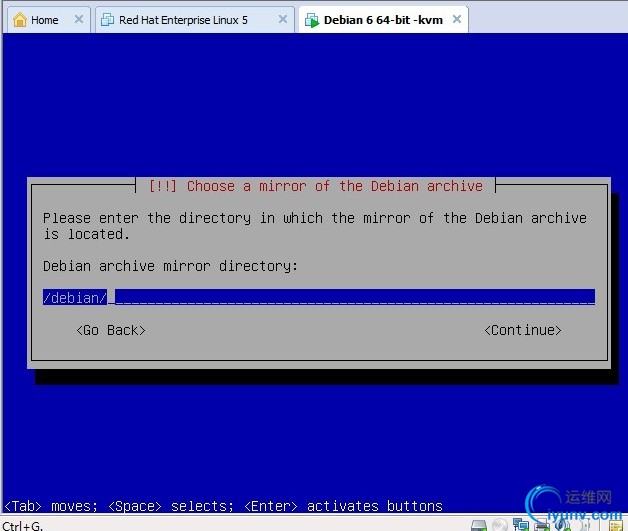Activate the Continue button

coord(523,330)
